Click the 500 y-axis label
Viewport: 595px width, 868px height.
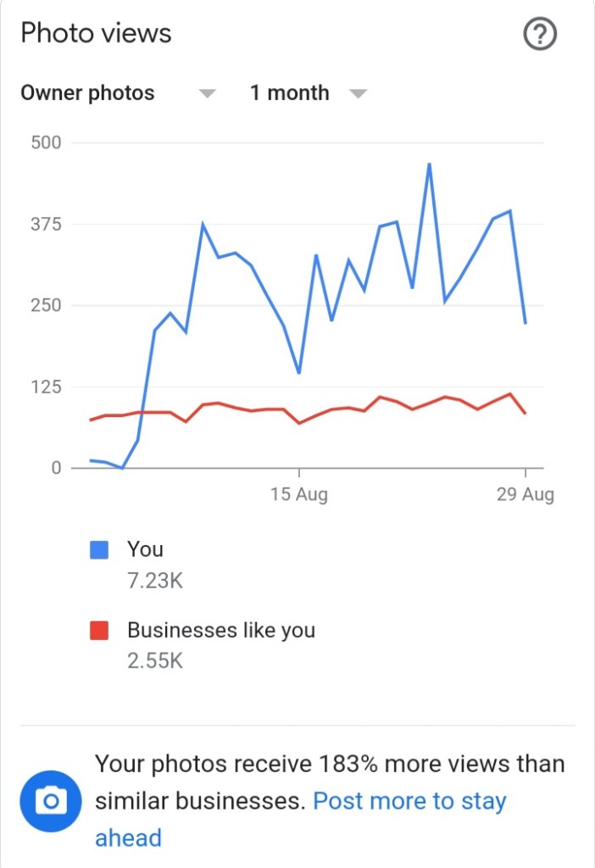(47, 142)
